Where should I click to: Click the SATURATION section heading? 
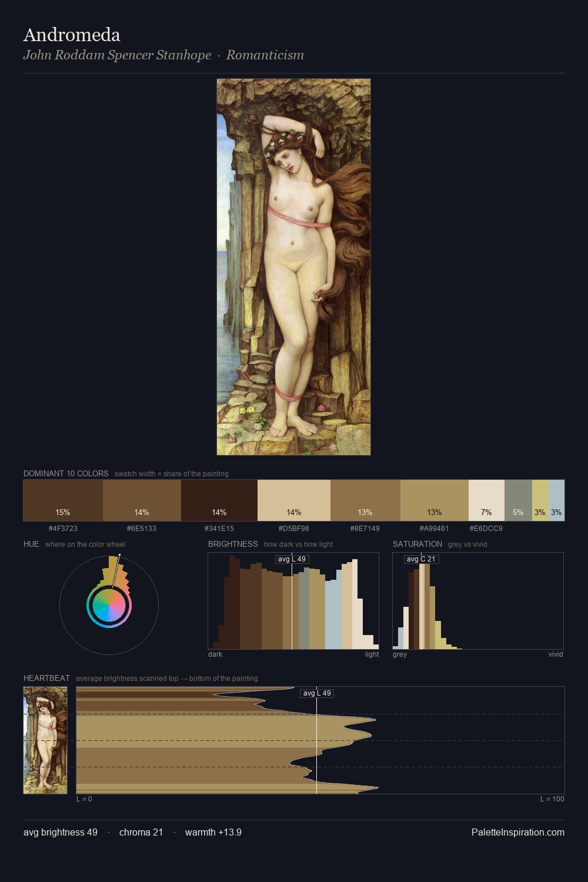pyautogui.click(x=417, y=544)
